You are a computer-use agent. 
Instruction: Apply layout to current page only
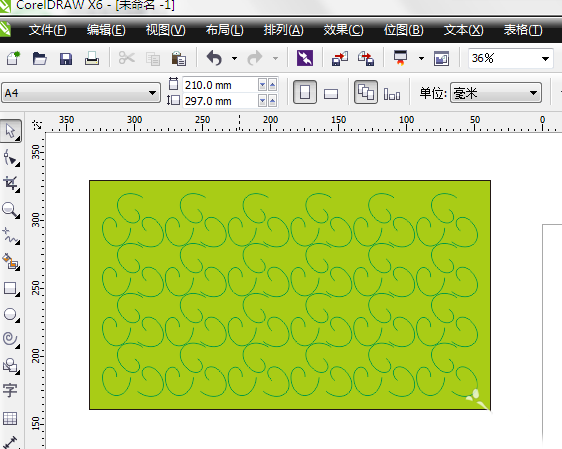392,94
